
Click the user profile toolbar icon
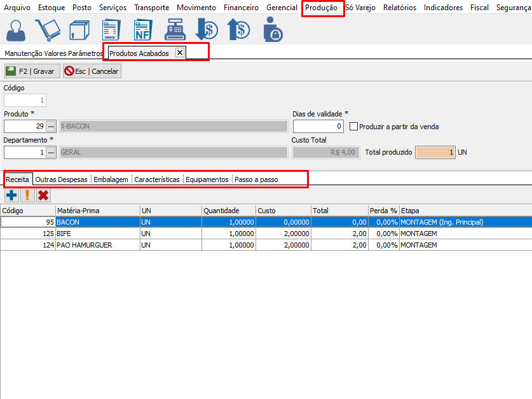tap(16, 30)
